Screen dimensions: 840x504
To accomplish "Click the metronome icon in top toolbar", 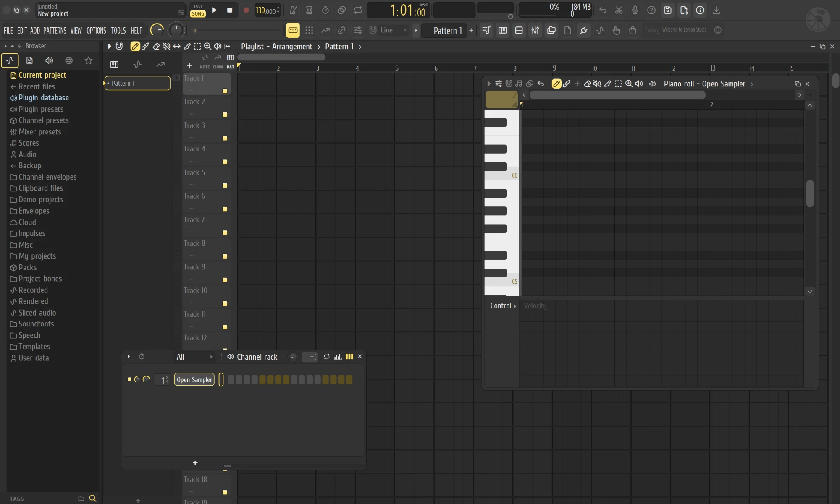I will tap(293, 10).
